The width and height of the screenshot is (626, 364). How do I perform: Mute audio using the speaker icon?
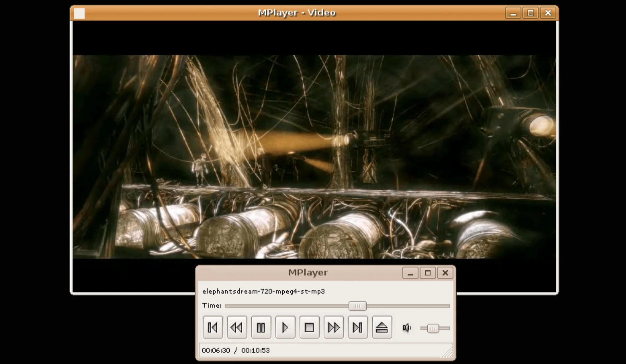(407, 328)
